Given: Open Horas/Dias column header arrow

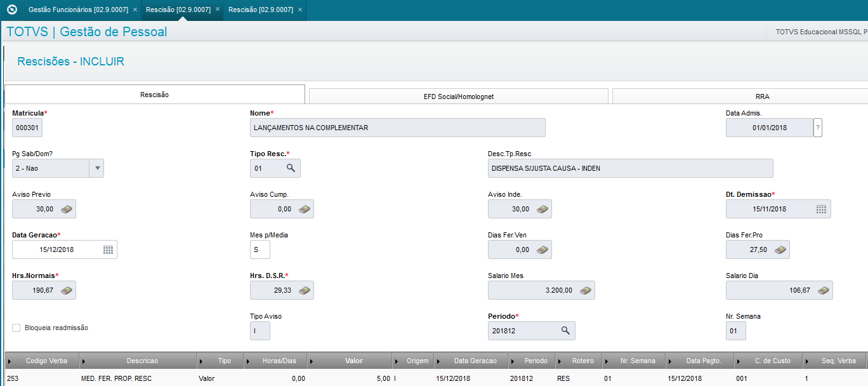Looking at the screenshot, I should [x=249, y=361].
